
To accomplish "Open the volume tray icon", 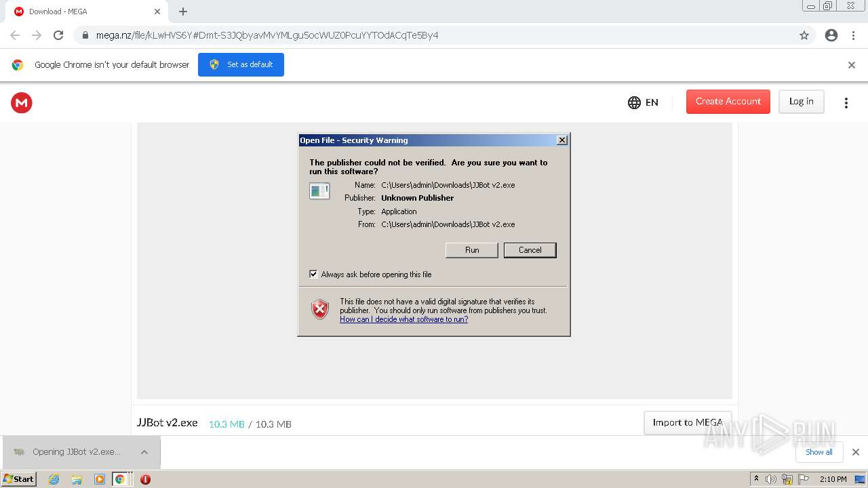I will [x=771, y=479].
